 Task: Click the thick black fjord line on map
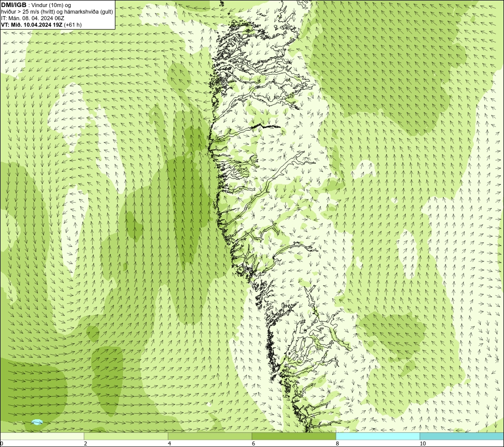coord(265,126)
